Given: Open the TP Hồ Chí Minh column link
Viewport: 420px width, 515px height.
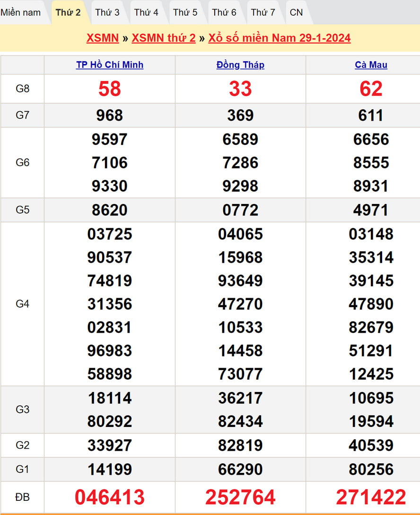Looking at the screenshot, I should (110, 65).
